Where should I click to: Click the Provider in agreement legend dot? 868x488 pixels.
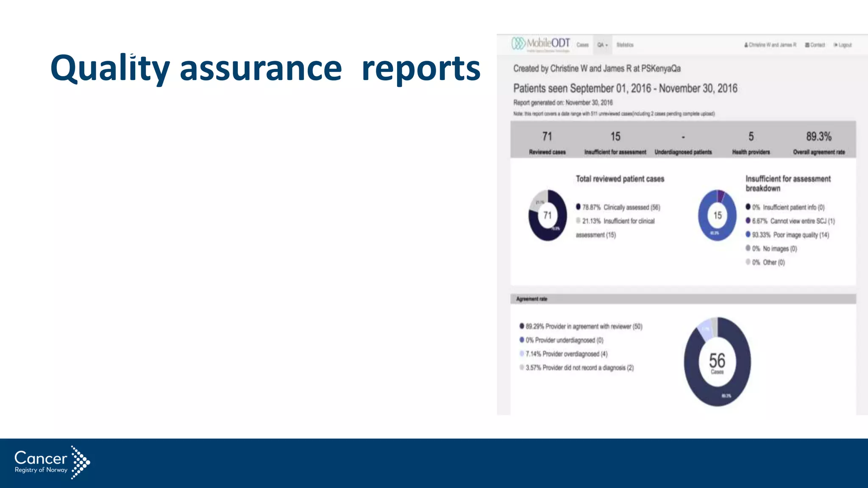pyautogui.click(x=522, y=326)
